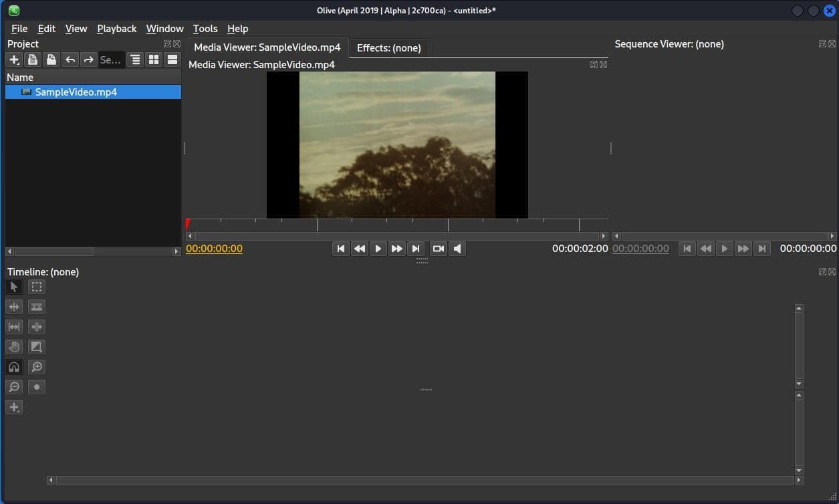Viewport: 839px width, 504px height.
Task: Select the Slip tool
Action: coord(14,327)
